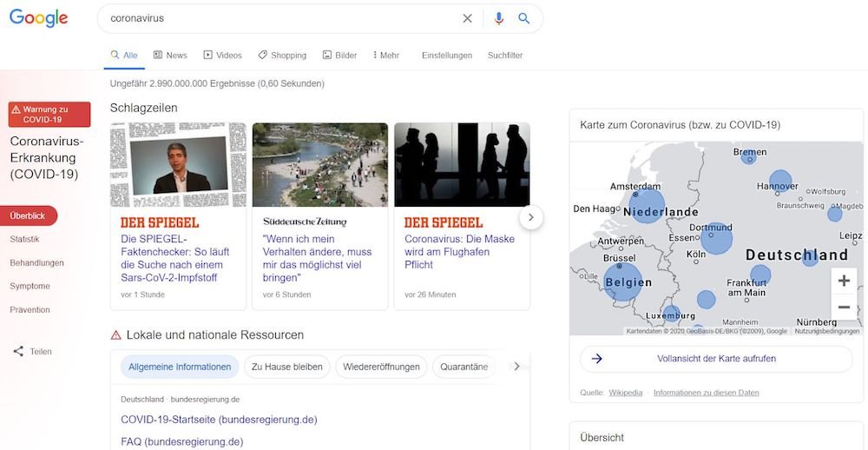Select the Allgemeine Informationen chip

(180, 367)
